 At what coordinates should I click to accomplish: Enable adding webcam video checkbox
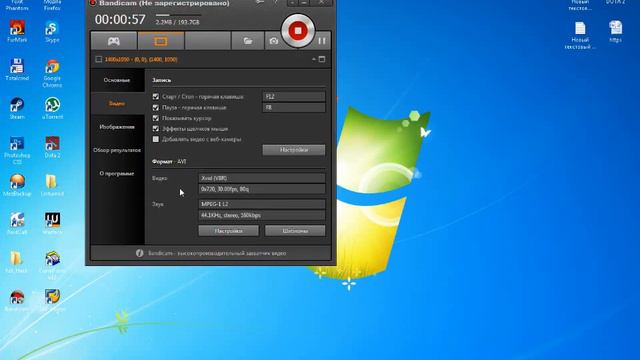156,139
